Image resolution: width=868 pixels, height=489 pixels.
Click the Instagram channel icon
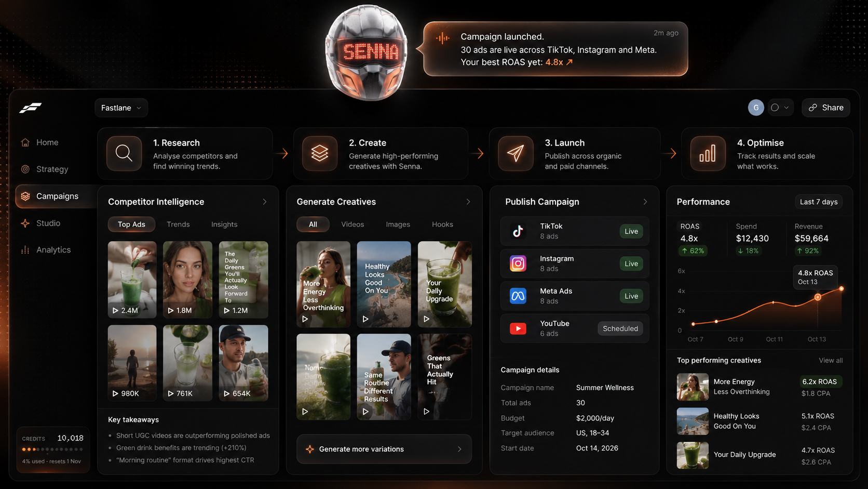tap(518, 263)
